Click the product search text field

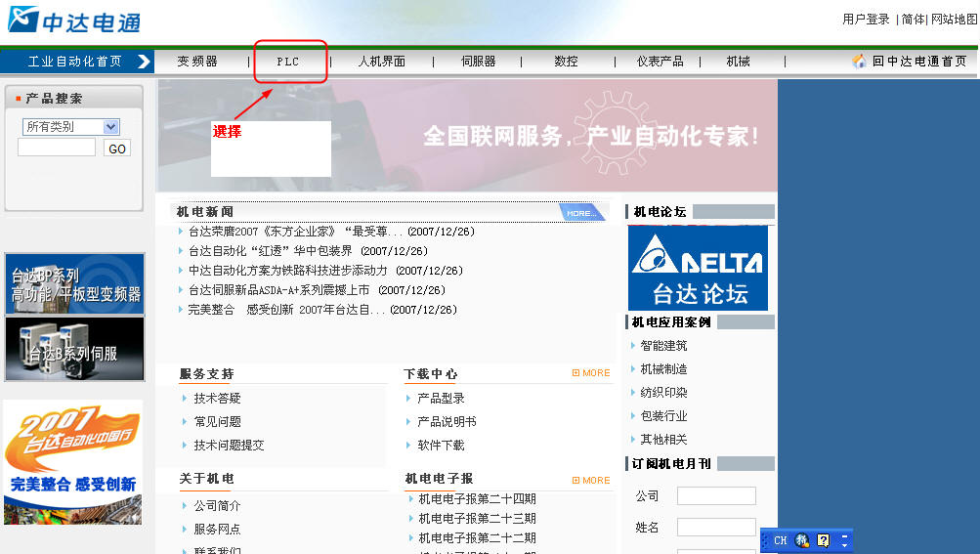[x=57, y=148]
